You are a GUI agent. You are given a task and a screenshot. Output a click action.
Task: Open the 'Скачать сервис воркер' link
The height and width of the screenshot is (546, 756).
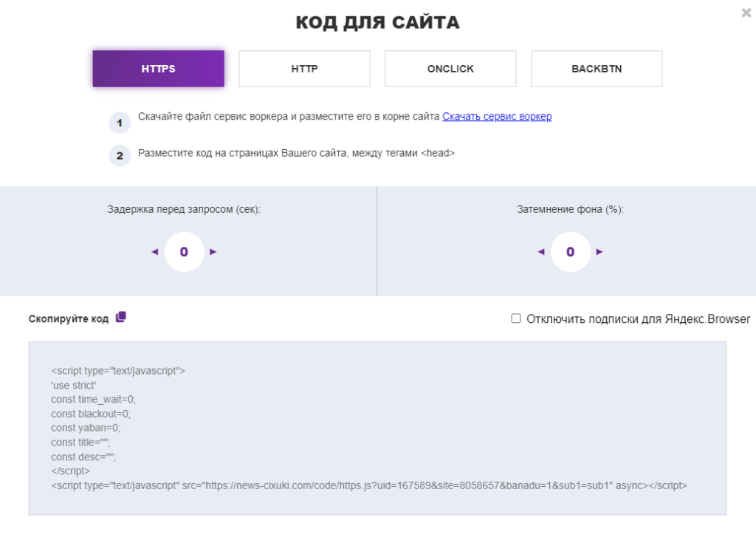[497, 116]
